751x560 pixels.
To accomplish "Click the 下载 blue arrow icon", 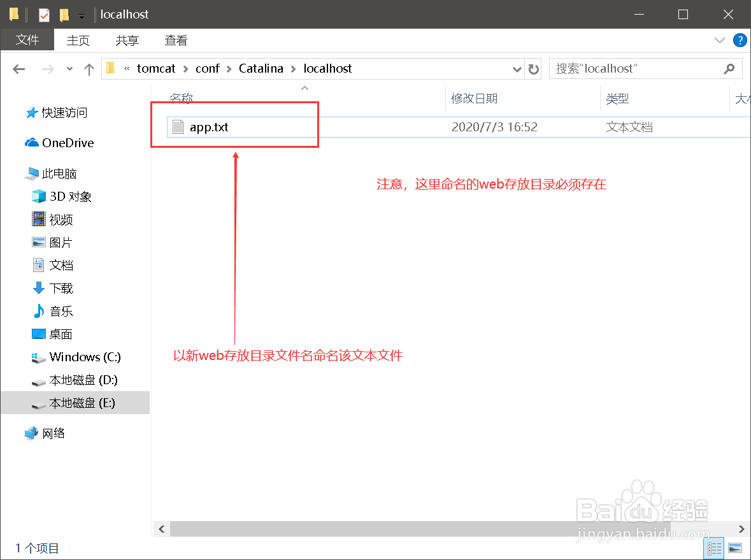I will coord(38,289).
